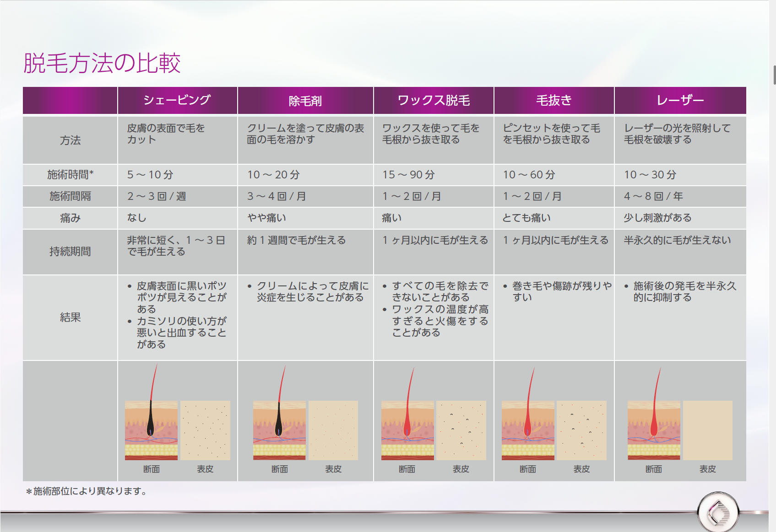776x532 pixels.
Task: Click the ワックス脱毛 column header
Action: [434, 100]
